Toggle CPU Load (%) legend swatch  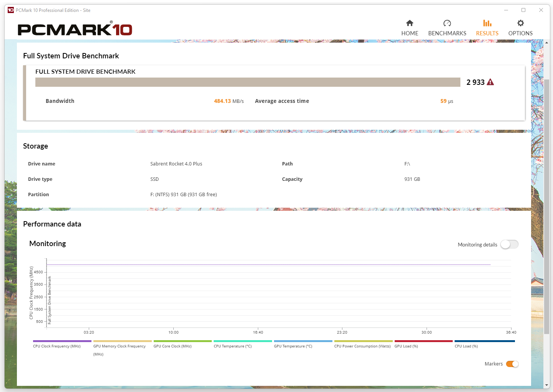(485, 341)
